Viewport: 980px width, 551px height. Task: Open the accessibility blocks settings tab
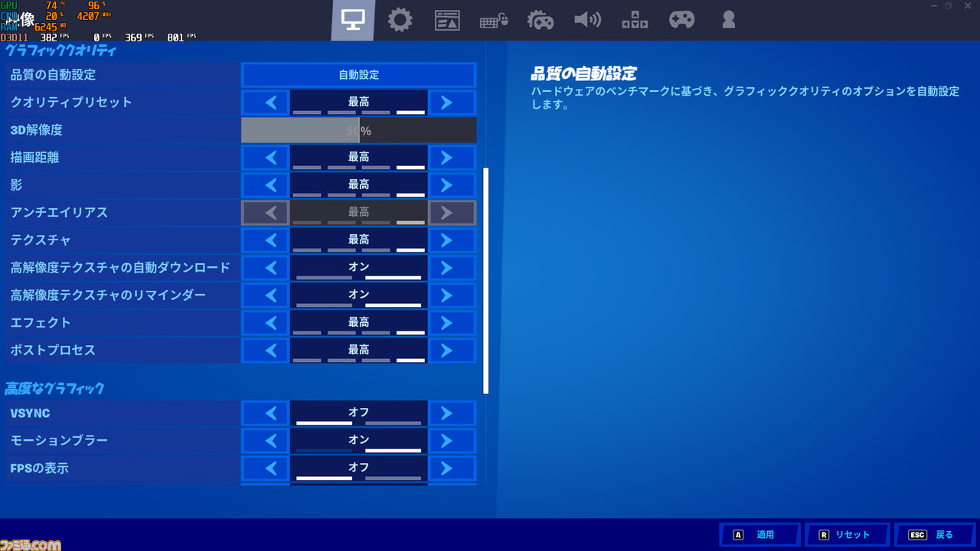[635, 20]
